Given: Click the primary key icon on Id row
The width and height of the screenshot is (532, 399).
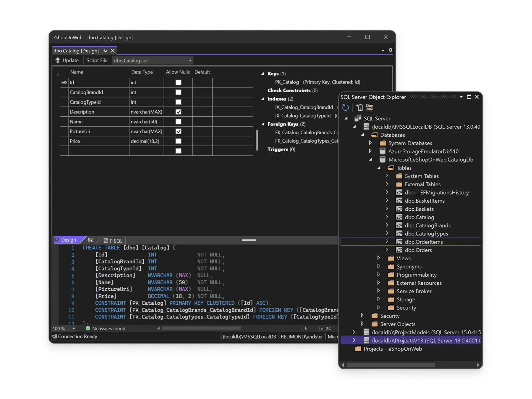Looking at the screenshot, I should (x=64, y=83).
